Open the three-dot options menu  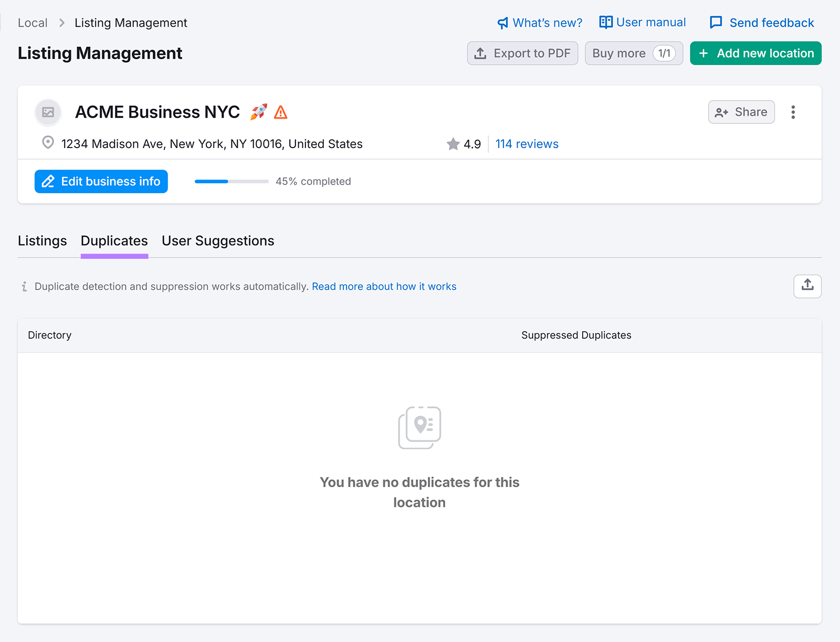pyautogui.click(x=793, y=112)
